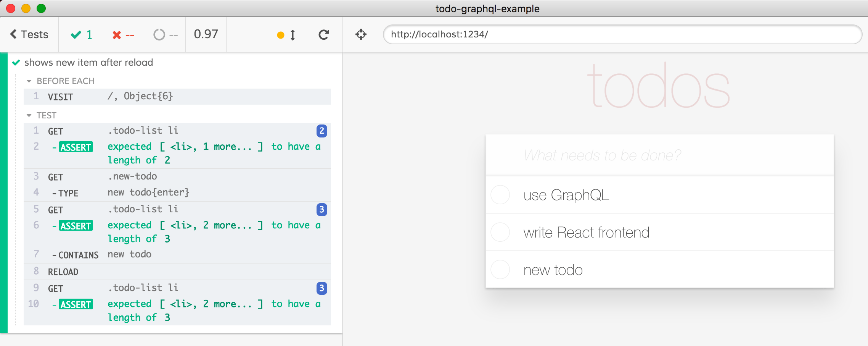This screenshot has height=346, width=868.
Task: Collapse the TEST commands section
Action: pyautogui.click(x=41, y=115)
